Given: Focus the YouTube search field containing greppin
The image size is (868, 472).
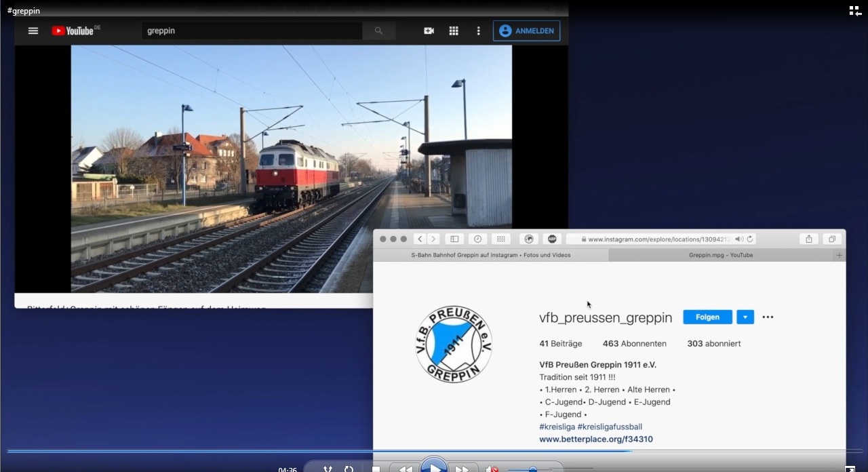Looking at the screenshot, I should [252, 31].
